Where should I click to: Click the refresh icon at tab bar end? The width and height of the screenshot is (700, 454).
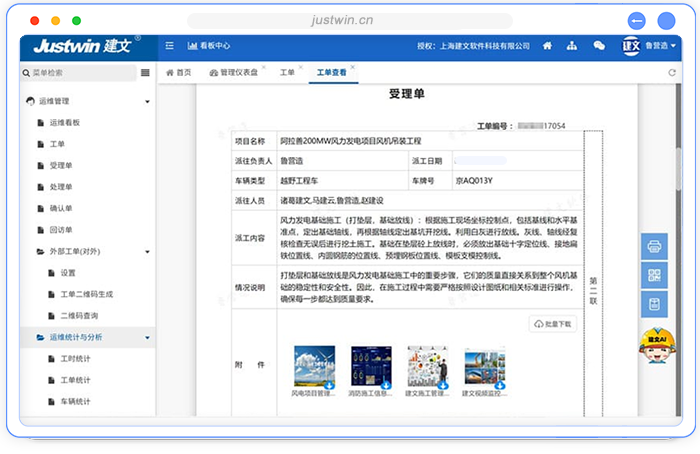click(671, 73)
